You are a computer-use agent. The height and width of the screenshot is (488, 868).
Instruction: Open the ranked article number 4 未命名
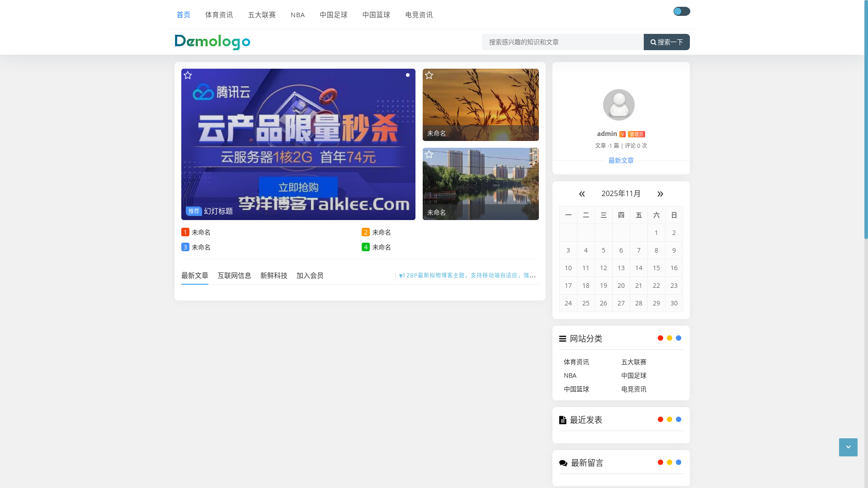(382, 247)
